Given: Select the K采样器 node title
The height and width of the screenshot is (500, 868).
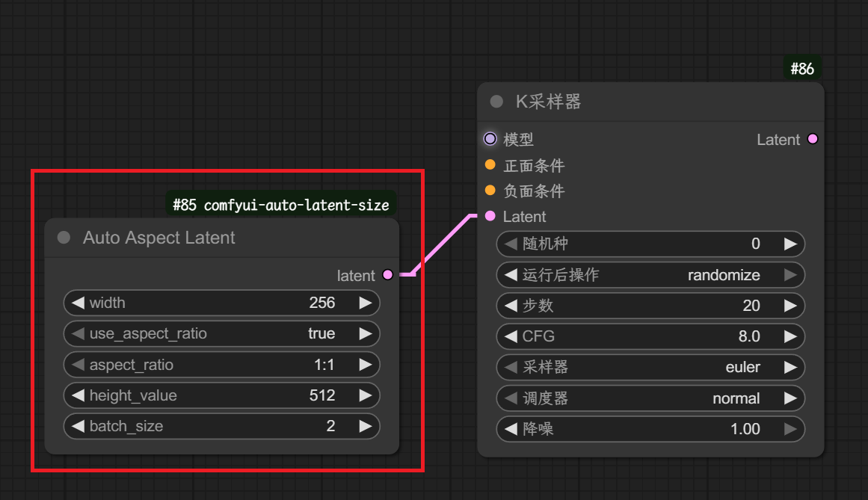Looking at the screenshot, I should (548, 101).
